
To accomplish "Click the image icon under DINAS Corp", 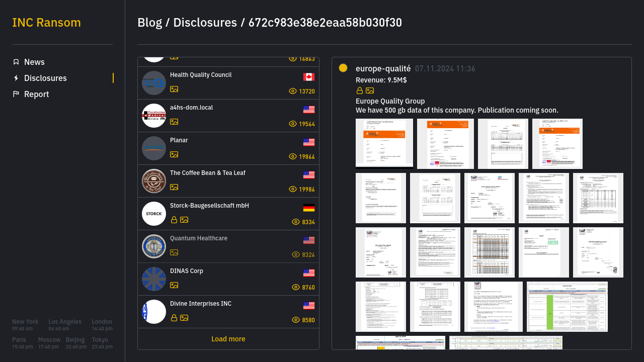I will click(174, 285).
